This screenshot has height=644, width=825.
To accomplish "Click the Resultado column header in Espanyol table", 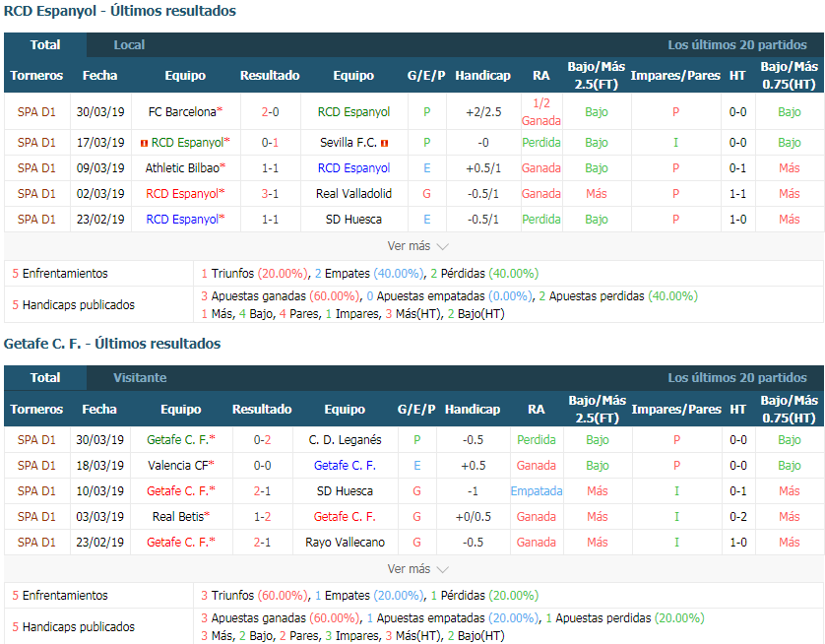I will click(270, 76).
